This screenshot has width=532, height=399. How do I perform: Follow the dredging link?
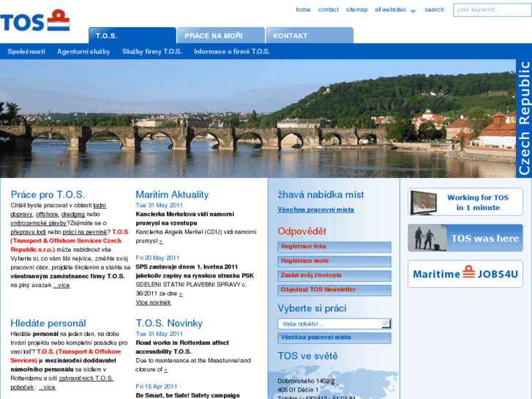[x=73, y=215]
